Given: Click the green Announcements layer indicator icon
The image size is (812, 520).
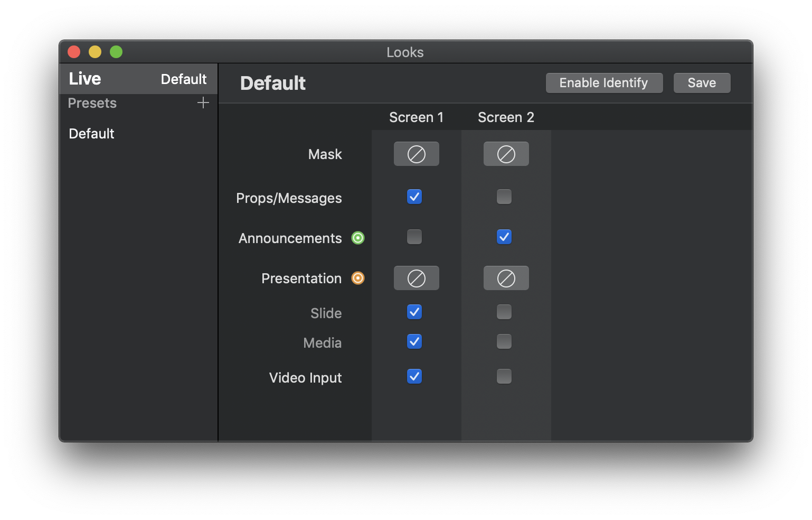Looking at the screenshot, I should pyautogui.click(x=358, y=238).
